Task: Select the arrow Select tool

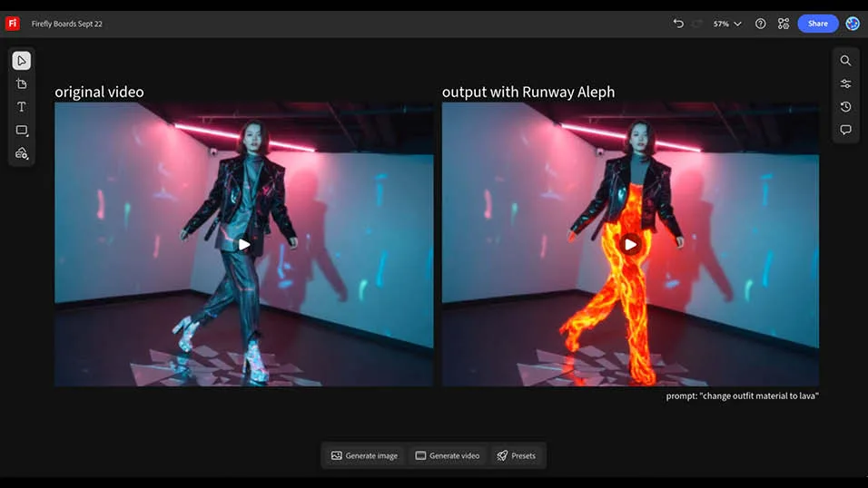Action: point(22,61)
